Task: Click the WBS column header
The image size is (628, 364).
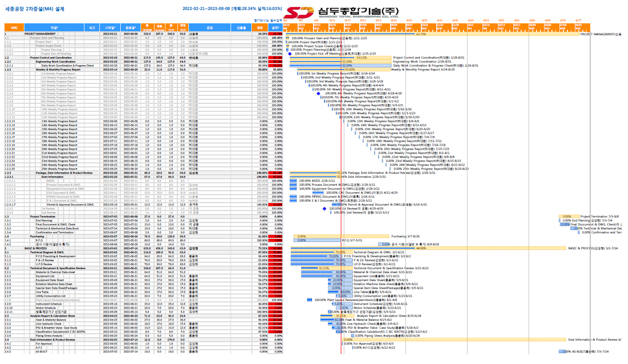Action: [14, 28]
